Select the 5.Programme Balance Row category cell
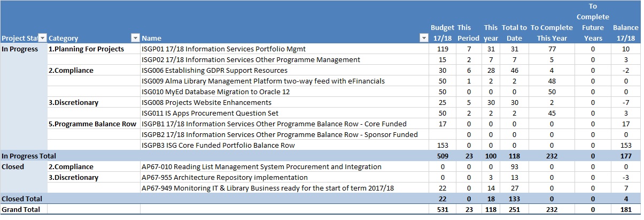 point(92,124)
